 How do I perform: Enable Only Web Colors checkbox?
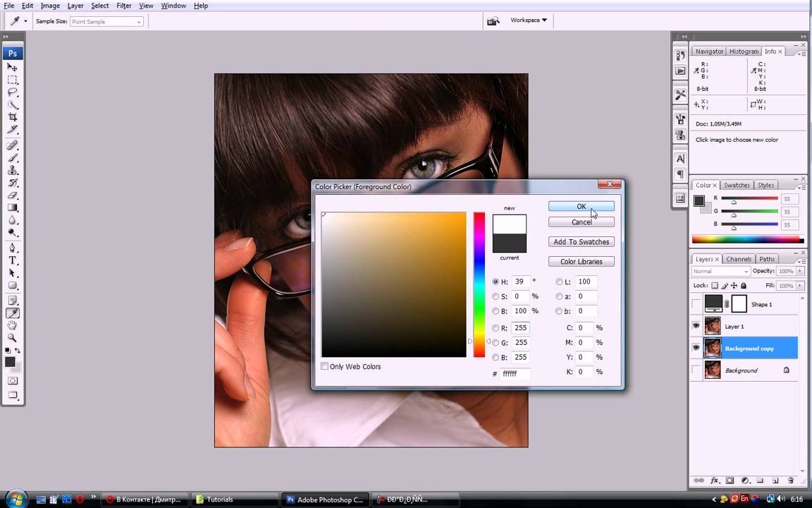tap(325, 366)
